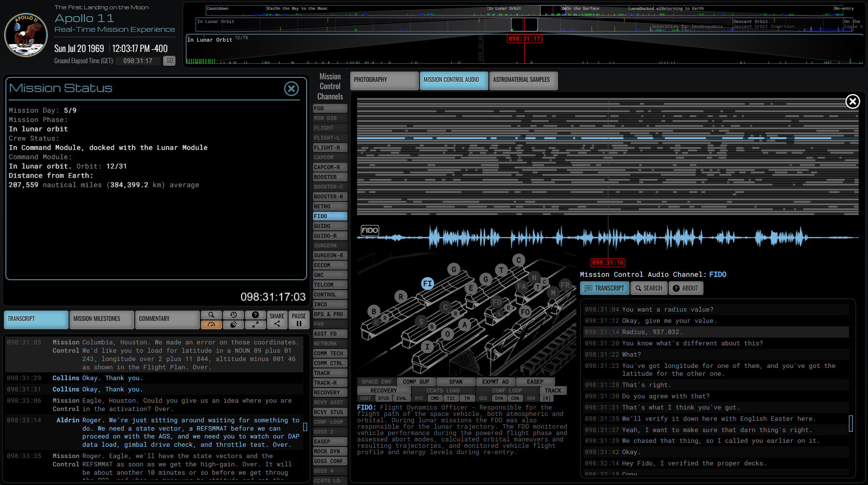Select the highlighted FI console position circle
The width and height of the screenshot is (868, 485).
coord(428,284)
